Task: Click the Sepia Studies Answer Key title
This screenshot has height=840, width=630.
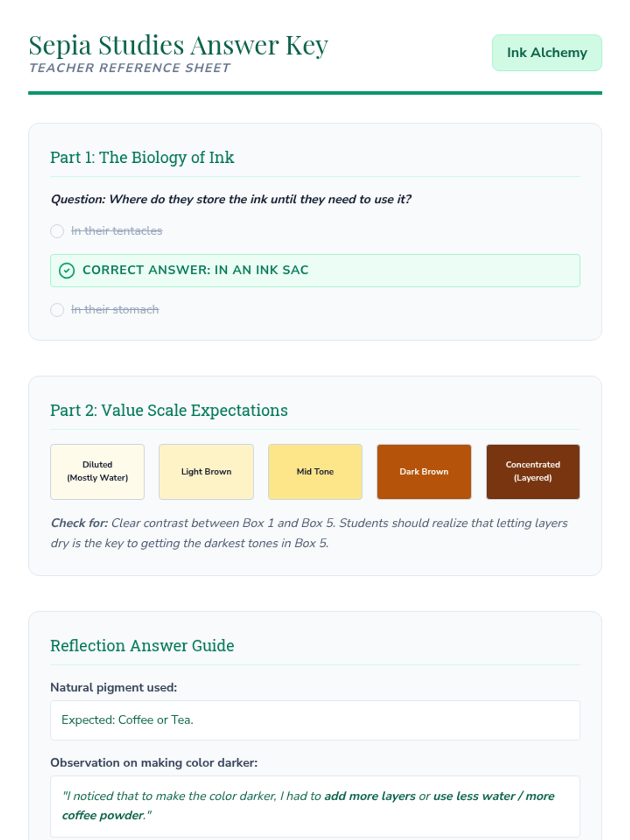Action: click(x=178, y=45)
